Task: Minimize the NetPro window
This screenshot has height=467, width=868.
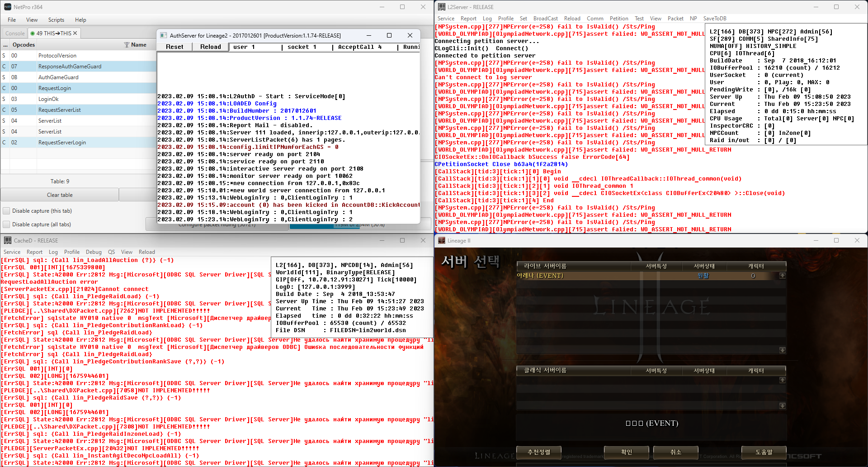Action: pos(382,7)
